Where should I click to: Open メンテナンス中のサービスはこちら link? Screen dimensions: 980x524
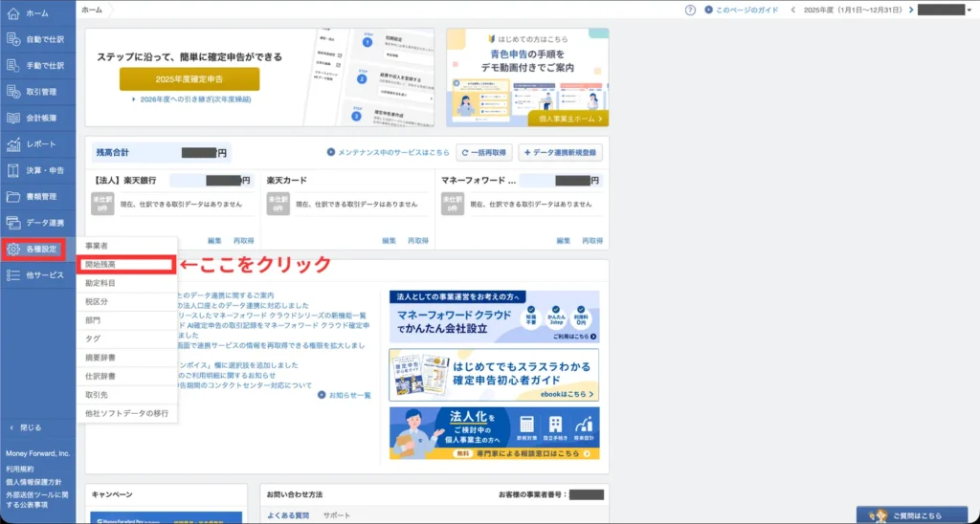click(x=389, y=152)
